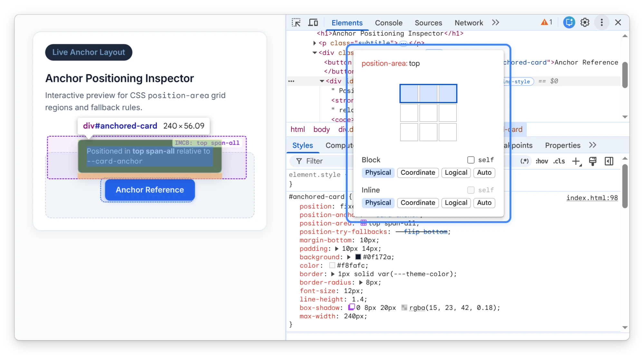Enable the Block self checkbox
This screenshot has height=355, width=644.
tap(471, 160)
